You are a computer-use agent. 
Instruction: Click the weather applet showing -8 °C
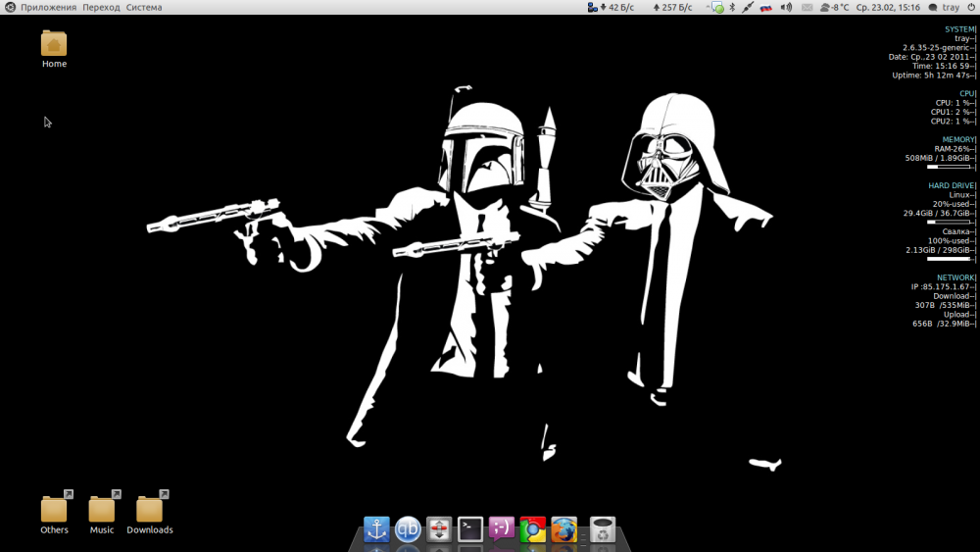pos(834,8)
